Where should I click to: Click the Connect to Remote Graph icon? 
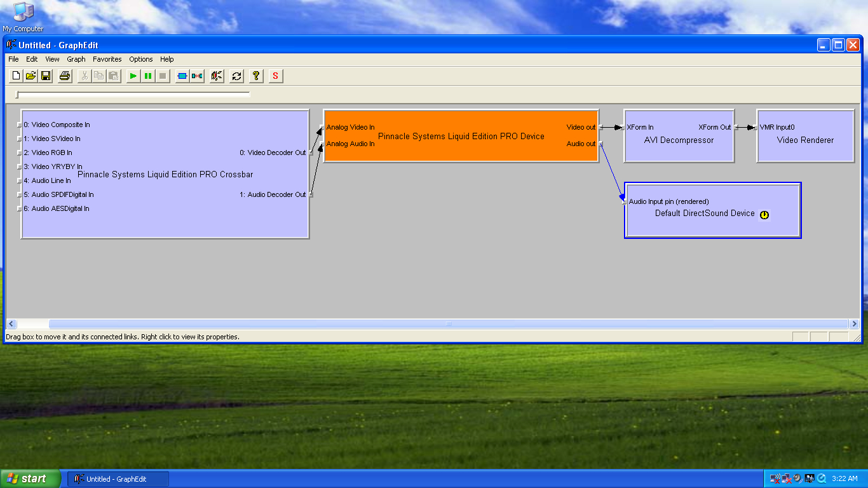tap(217, 76)
